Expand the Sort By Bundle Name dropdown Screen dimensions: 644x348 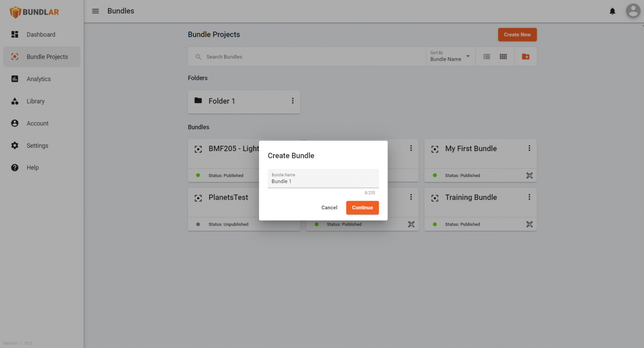[450, 57]
